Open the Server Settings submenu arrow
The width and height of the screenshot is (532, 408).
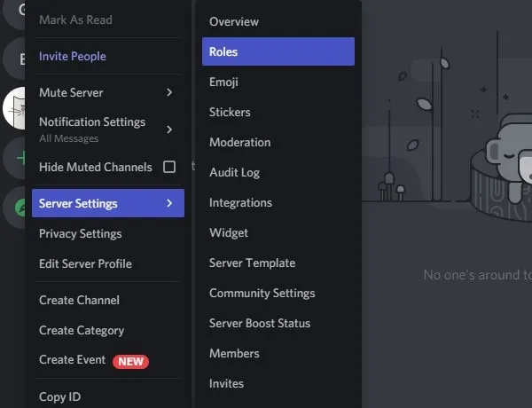169,203
